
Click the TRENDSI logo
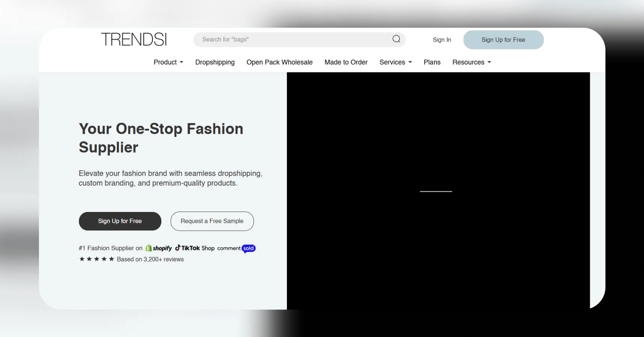pos(133,39)
